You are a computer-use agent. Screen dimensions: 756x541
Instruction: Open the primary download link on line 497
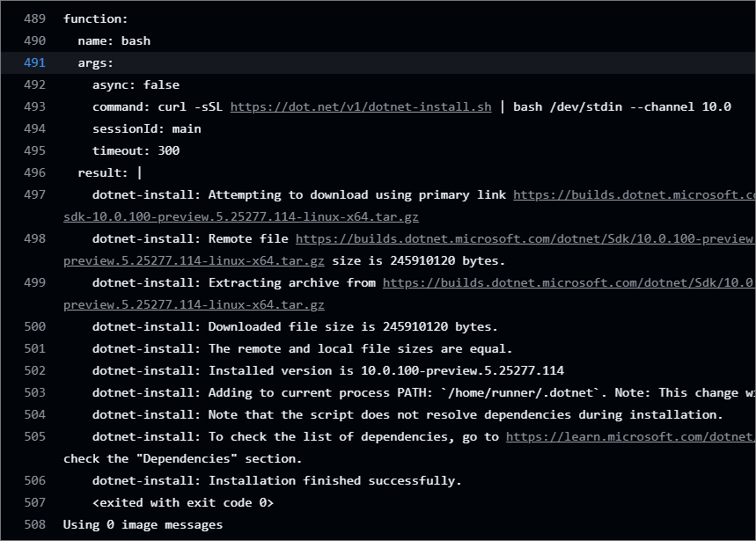[635, 194]
